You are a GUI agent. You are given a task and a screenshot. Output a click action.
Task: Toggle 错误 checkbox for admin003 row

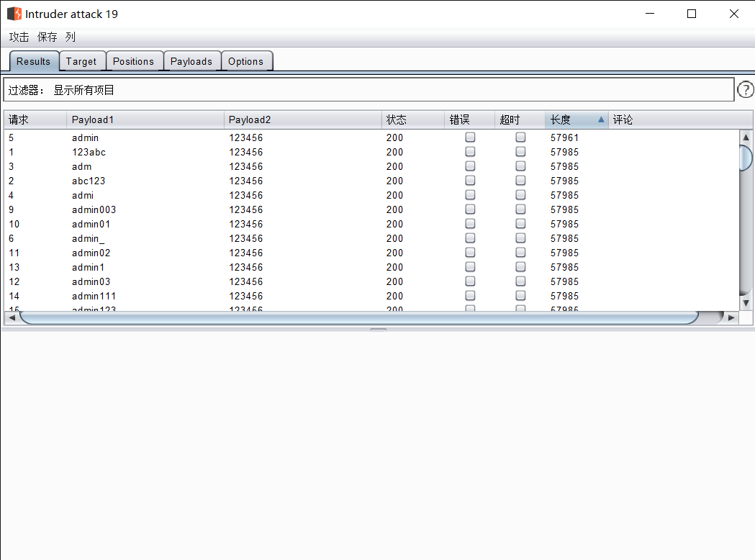[470, 209]
